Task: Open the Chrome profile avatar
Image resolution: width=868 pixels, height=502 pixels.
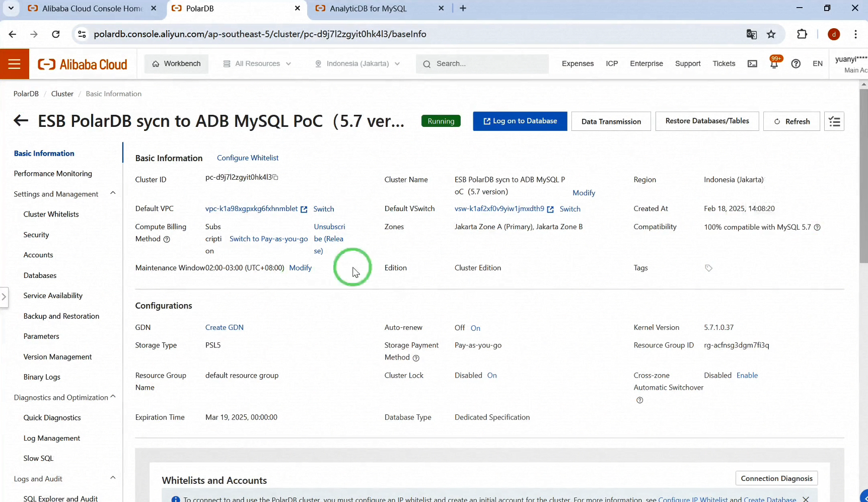Action: (x=834, y=34)
